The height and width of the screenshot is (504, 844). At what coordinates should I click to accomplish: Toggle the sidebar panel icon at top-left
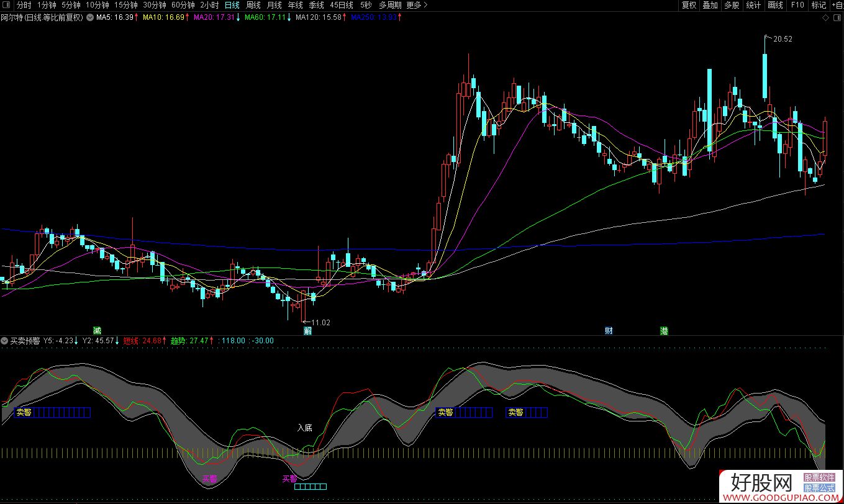click(7, 5)
